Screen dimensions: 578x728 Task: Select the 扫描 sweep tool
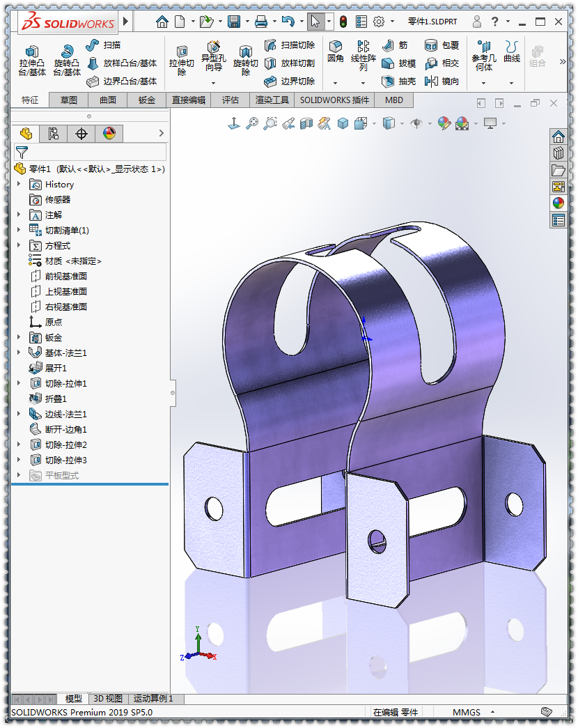(104, 45)
